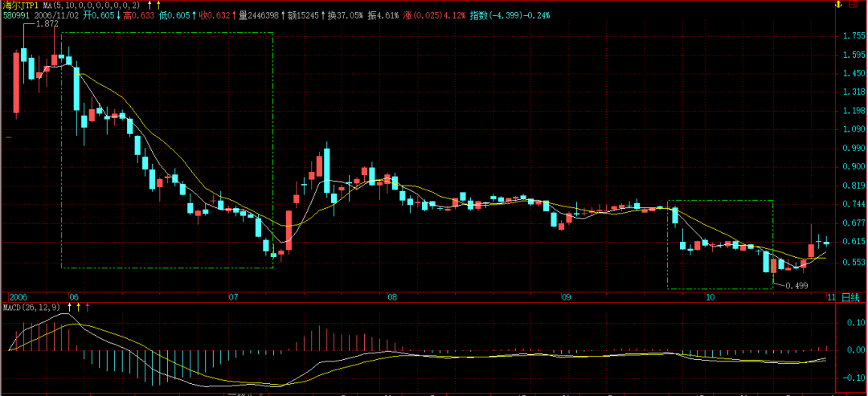The image size is (868, 396).
Task: Click the white MA5 arrow indicator
Action: (x=149, y=5)
